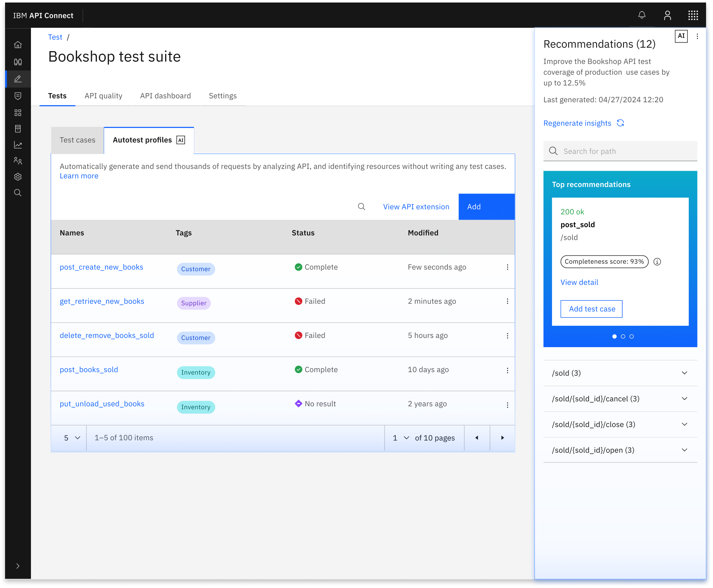Open page number dropdown
The image size is (713, 588).
pyautogui.click(x=401, y=438)
